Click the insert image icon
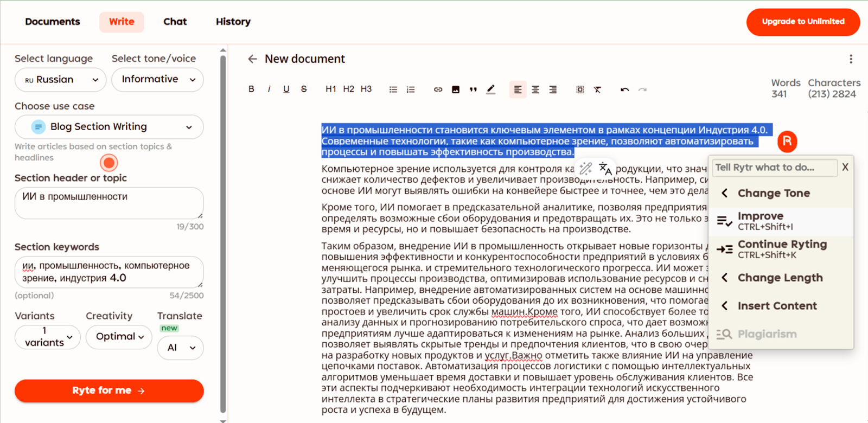 tap(456, 89)
